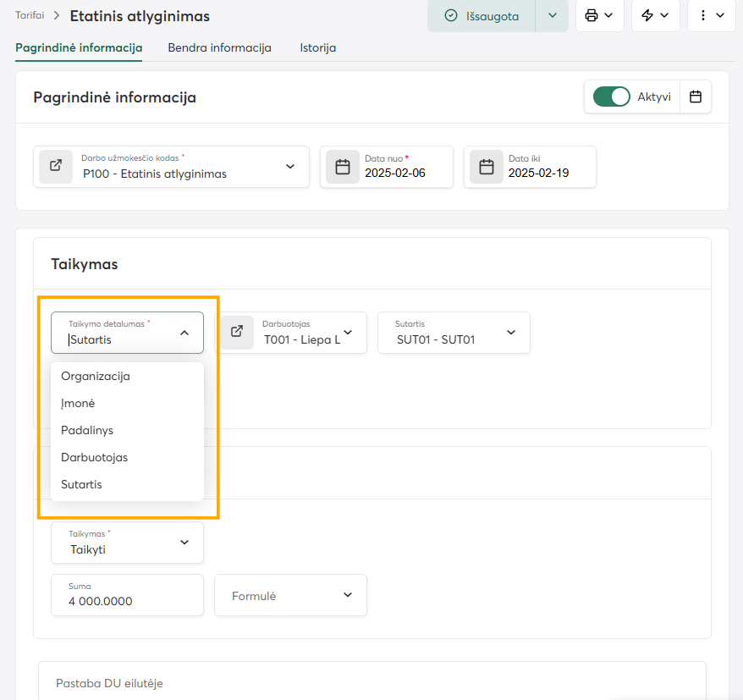Select Sutartis option in the open list
Screen dimensions: 743x700
coord(127,484)
